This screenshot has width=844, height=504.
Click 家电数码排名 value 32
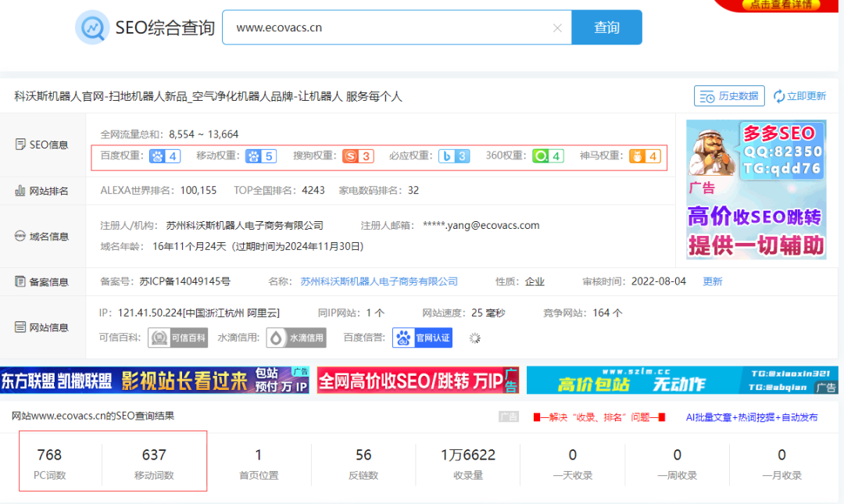(x=413, y=191)
